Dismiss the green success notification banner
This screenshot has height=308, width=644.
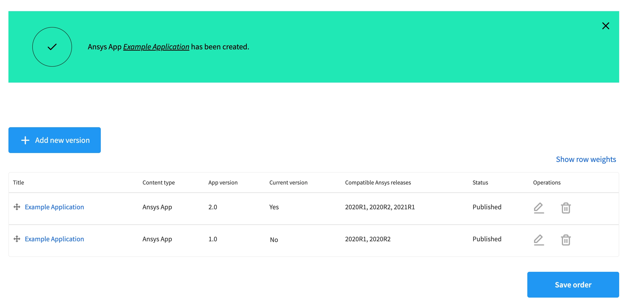(606, 26)
